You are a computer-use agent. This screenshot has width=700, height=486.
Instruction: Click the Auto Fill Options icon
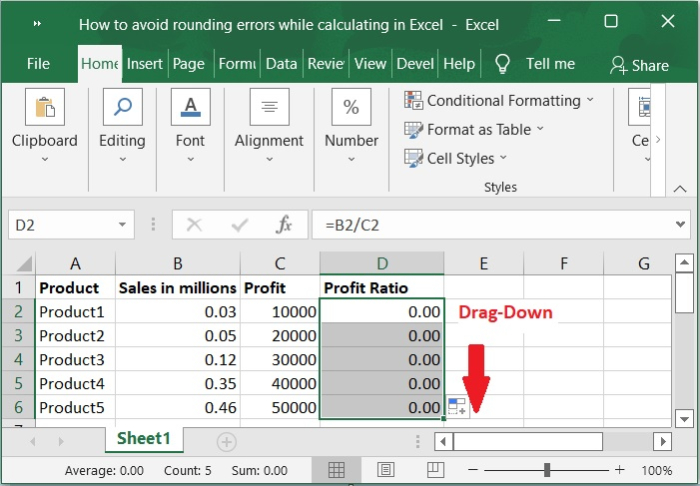[456, 406]
